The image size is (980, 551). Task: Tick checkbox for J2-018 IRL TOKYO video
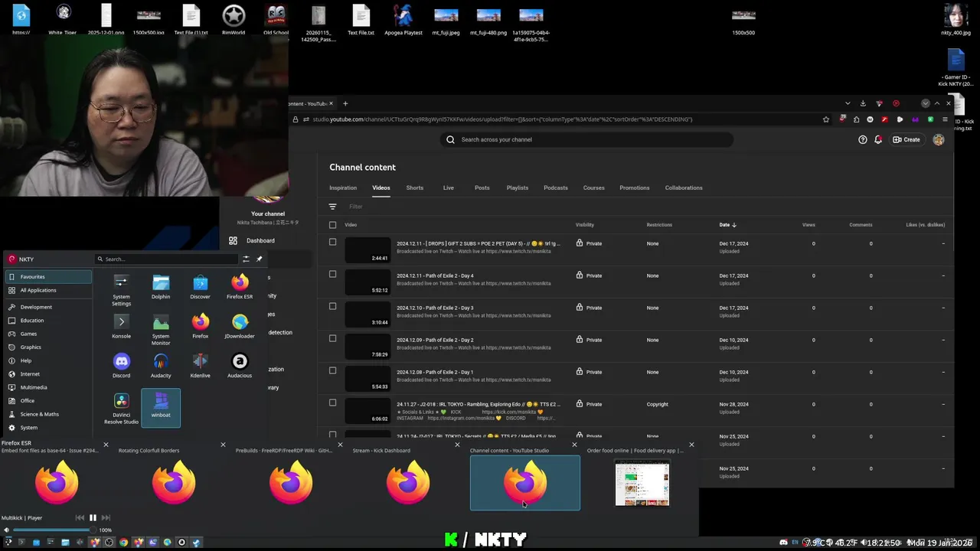pos(332,403)
